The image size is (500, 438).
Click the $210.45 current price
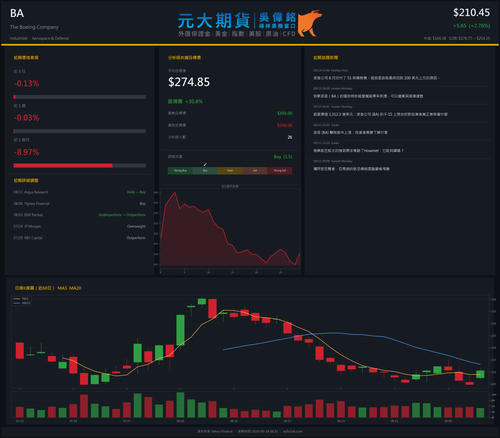(x=471, y=13)
